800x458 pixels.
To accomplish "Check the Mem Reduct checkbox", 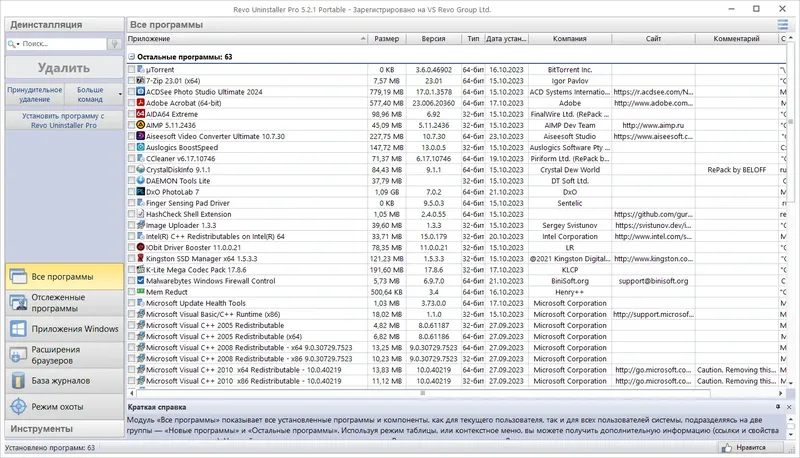I will (132, 292).
